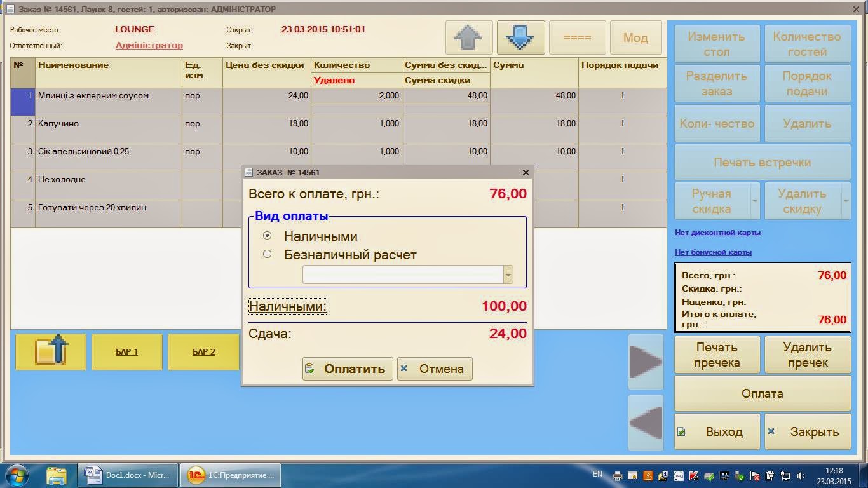Click the network tray icon
The image size is (868, 488).
click(785, 476)
